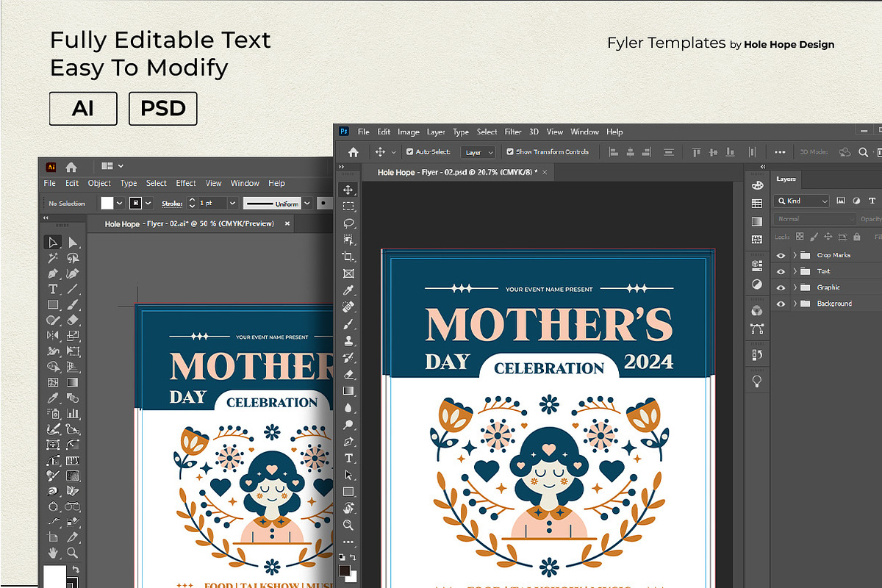The width and height of the screenshot is (882, 588).
Task: Select the Move tool in Photoshop toolbar
Action: [x=348, y=190]
